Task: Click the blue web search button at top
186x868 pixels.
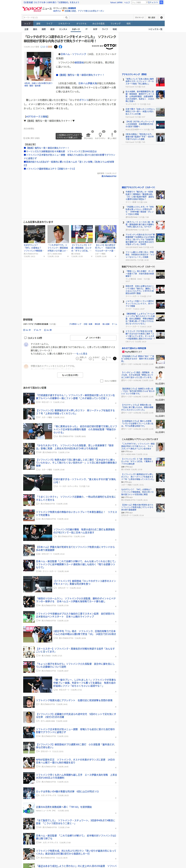Action: pos(161,2)
